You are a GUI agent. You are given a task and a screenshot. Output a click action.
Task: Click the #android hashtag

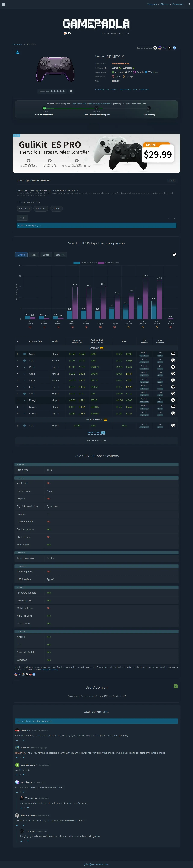[100, 90]
